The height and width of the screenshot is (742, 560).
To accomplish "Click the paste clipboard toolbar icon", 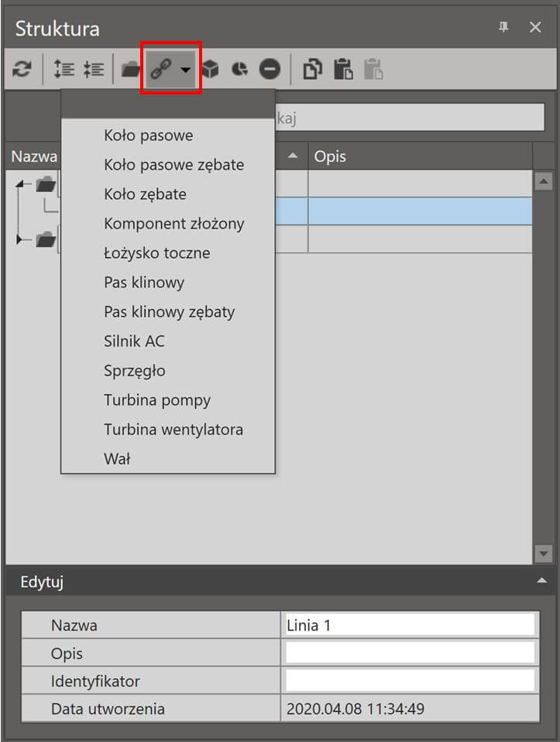I will click(x=343, y=70).
